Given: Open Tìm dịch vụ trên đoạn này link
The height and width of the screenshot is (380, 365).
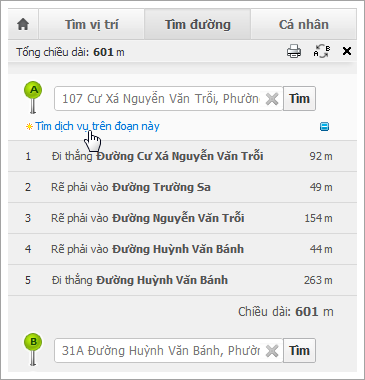Looking at the screenshot, I should tap(97, 126).
